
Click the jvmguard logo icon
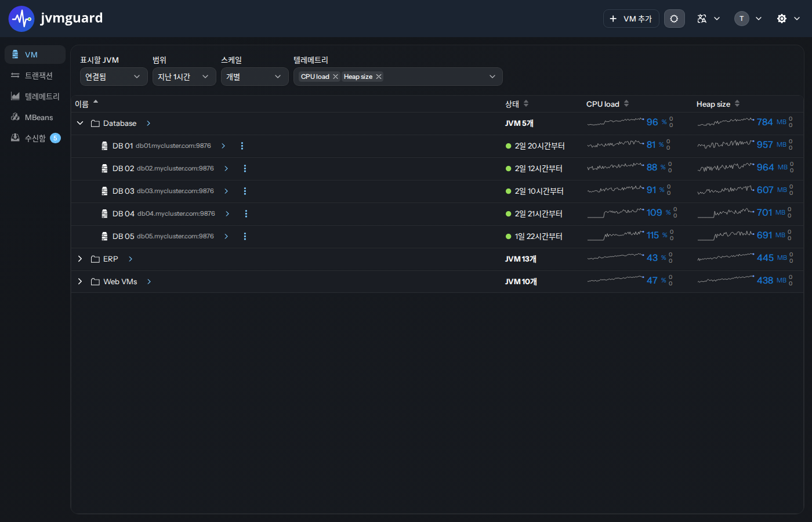tap(21, 19)
